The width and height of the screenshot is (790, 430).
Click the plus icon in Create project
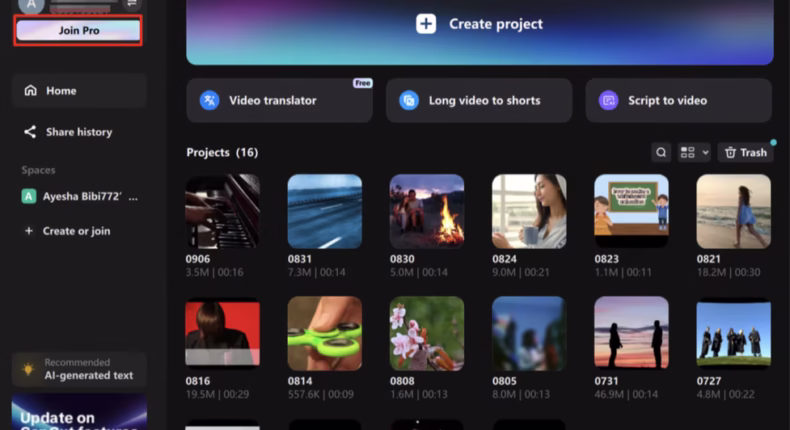pos(426,24)
